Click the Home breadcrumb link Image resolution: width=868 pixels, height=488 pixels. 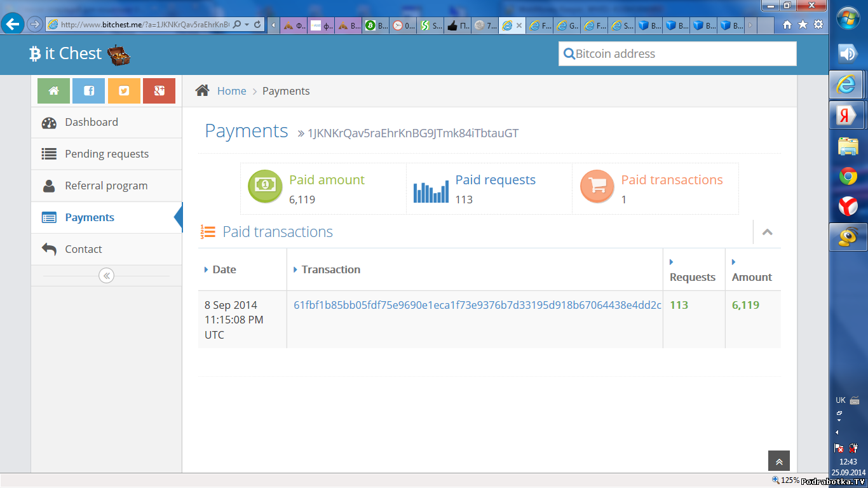pyautogui.click(x=231, y=91)
